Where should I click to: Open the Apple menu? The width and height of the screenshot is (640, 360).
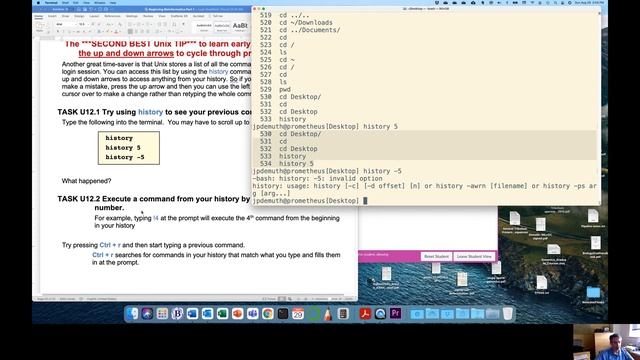pyautogui.click(x=38, y=2)
